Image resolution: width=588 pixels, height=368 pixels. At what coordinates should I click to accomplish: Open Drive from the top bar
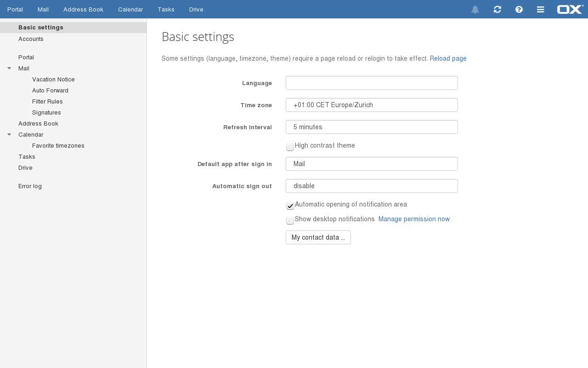(196, 10)
